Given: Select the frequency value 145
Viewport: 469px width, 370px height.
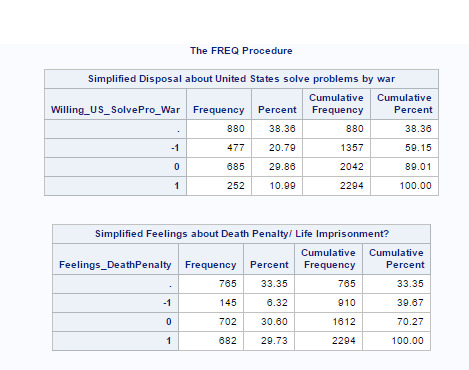Looking at the screenshot, I should (x=211, y=303).
